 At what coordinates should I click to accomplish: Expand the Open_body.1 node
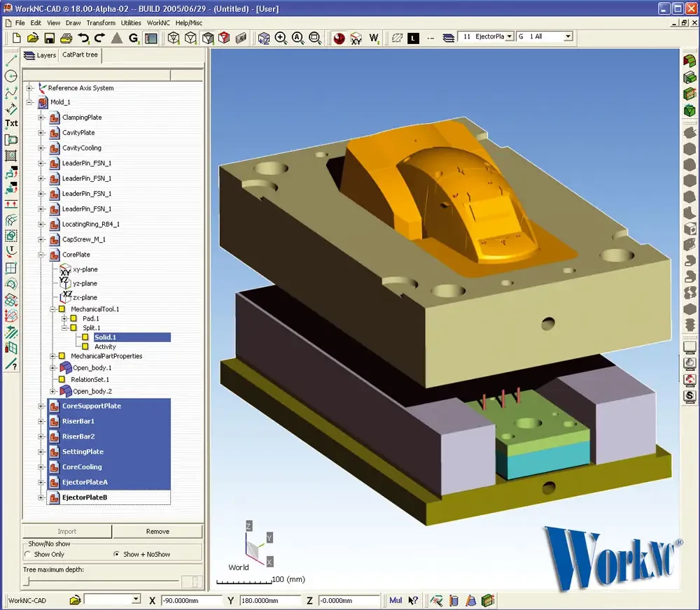coord(52,368)
